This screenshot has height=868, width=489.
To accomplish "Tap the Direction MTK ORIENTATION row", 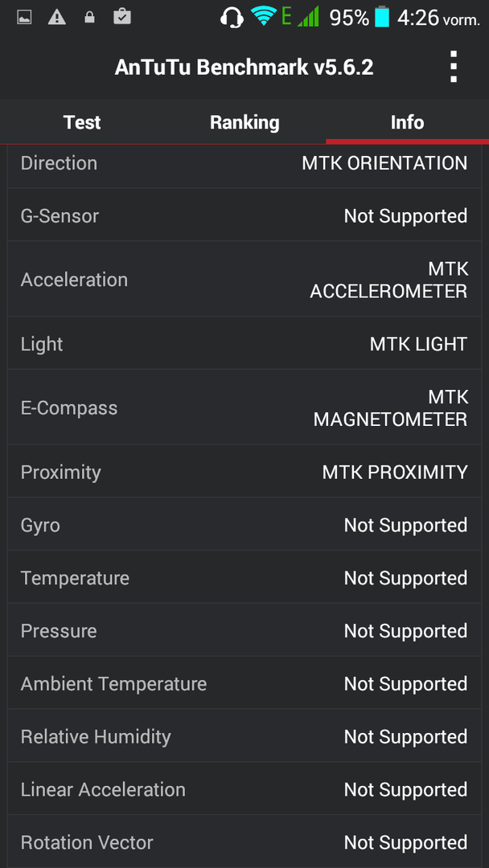I will tap(244, 166).
